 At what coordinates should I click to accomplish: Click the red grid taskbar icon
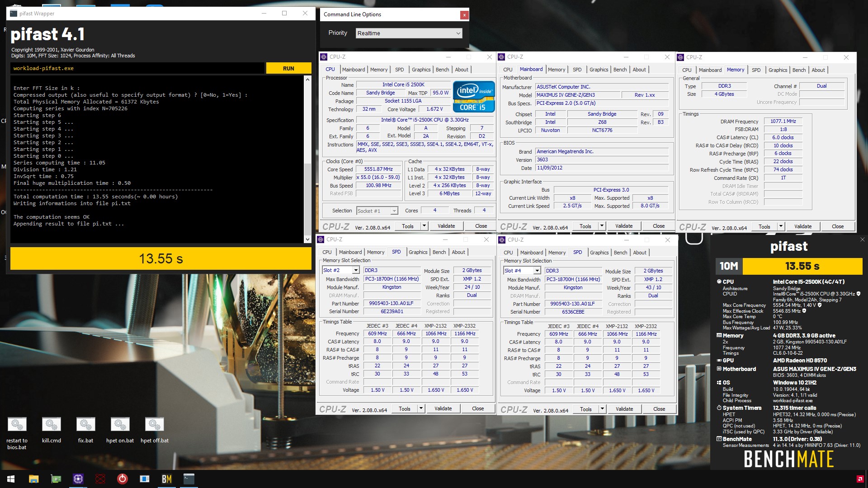tap(100, 479)
